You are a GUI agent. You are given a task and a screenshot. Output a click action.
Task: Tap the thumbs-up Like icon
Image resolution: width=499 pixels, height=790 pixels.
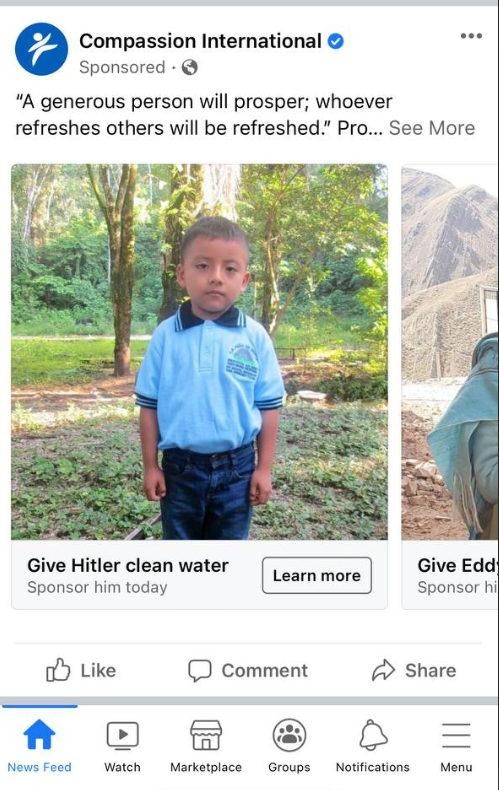point(58,670)
